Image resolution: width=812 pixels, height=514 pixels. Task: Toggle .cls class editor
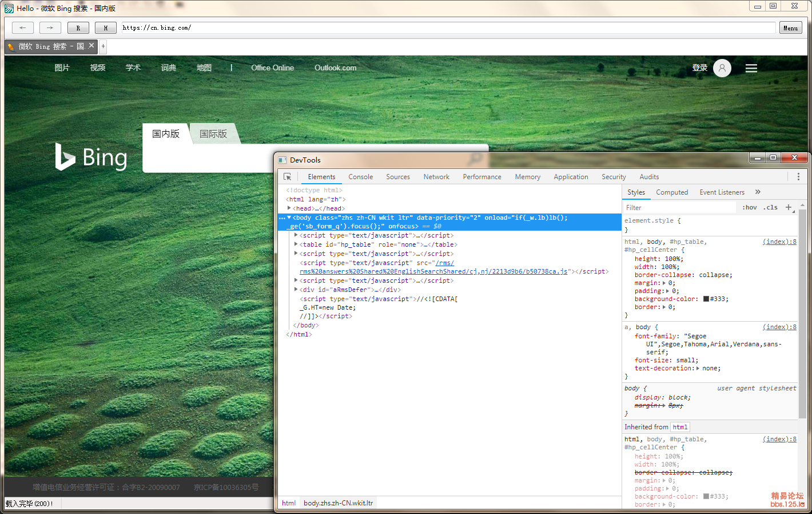point(771,207)
